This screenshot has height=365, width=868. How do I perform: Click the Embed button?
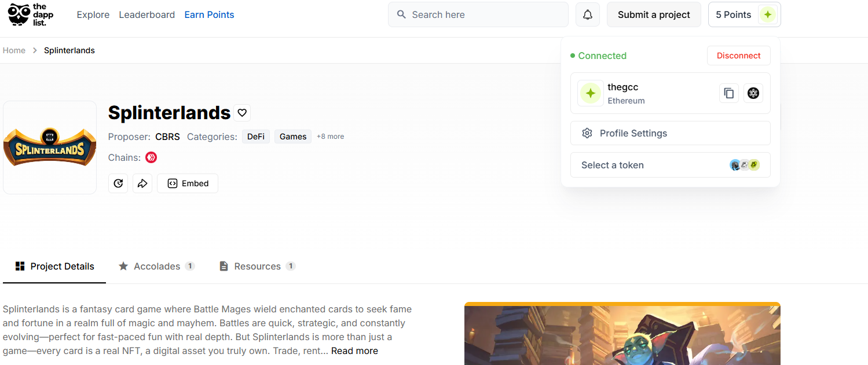click(188, 183)
